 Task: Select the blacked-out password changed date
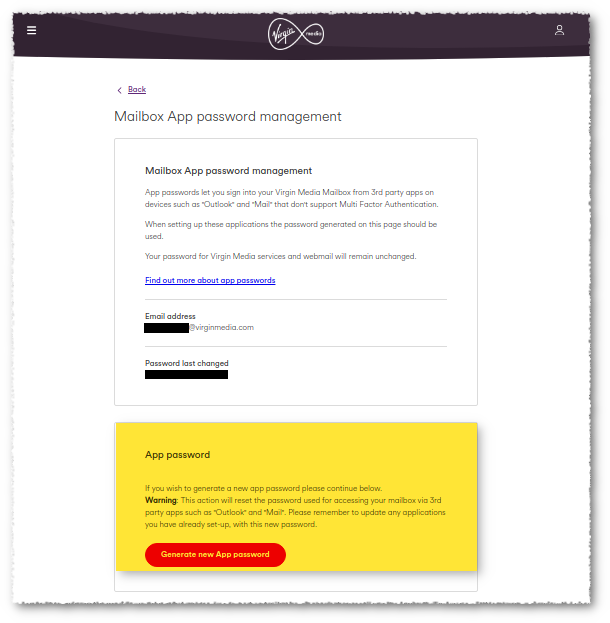coord(186,374)
